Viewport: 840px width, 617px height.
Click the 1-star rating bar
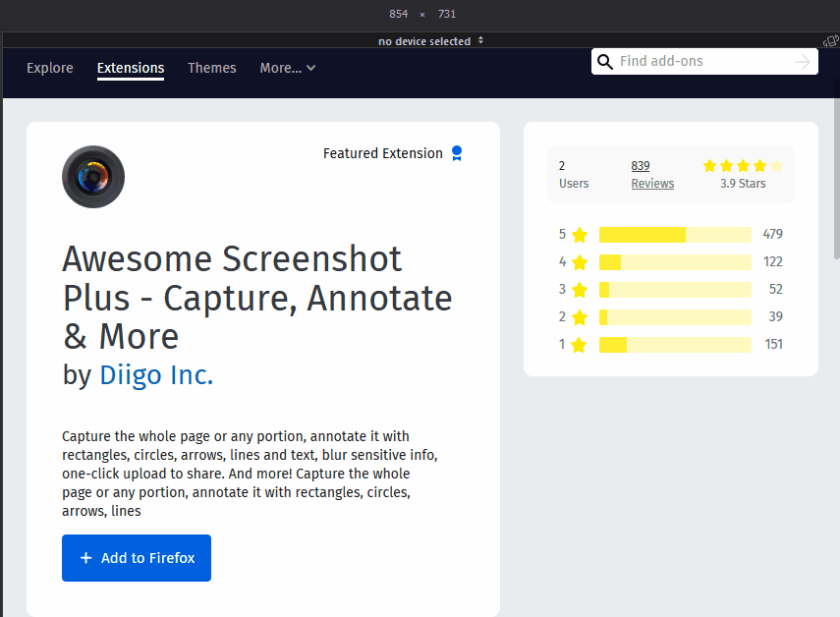pyautogui.click(x=675, y=345)
